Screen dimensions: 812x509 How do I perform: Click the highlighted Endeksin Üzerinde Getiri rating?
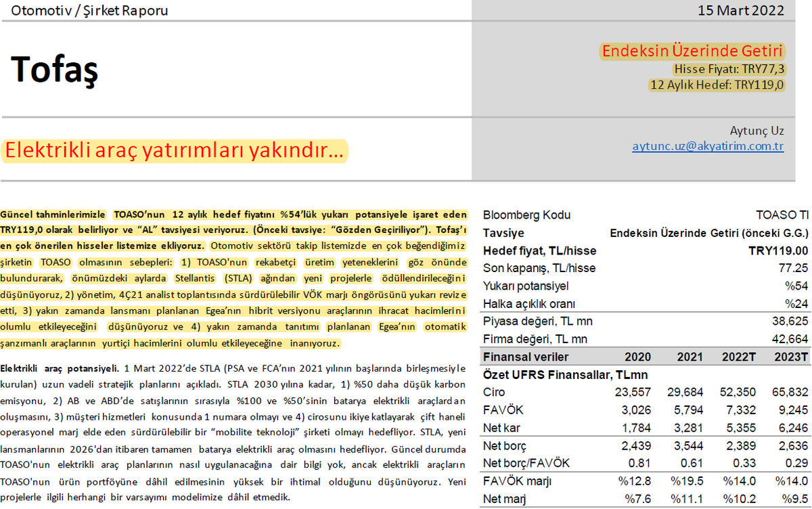(692, 50)
